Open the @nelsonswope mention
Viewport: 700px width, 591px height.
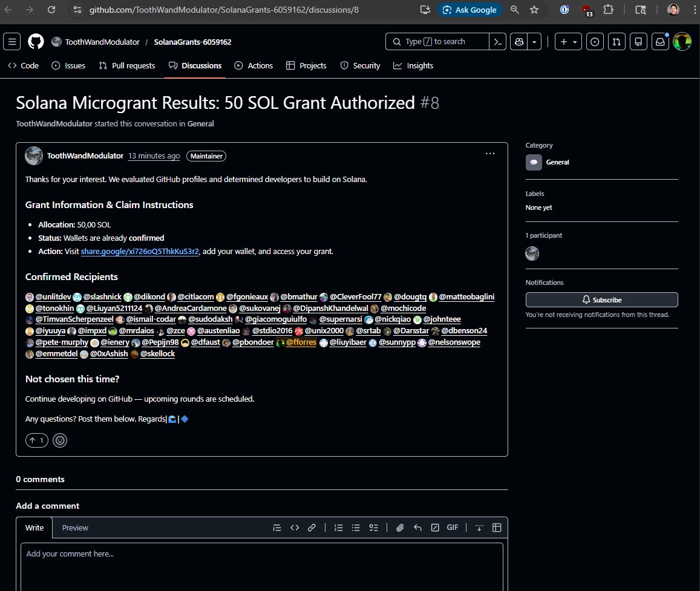[x=454, y=342]
